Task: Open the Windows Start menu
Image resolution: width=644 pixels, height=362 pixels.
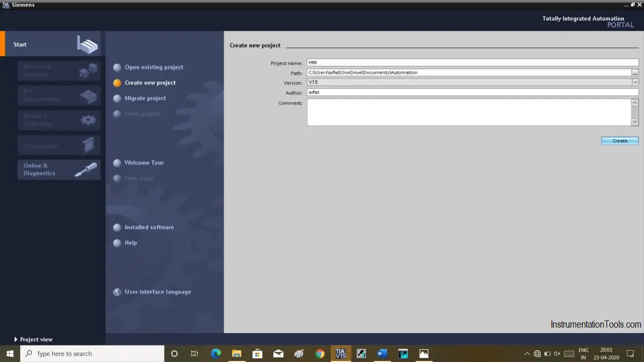Action: 10,354
